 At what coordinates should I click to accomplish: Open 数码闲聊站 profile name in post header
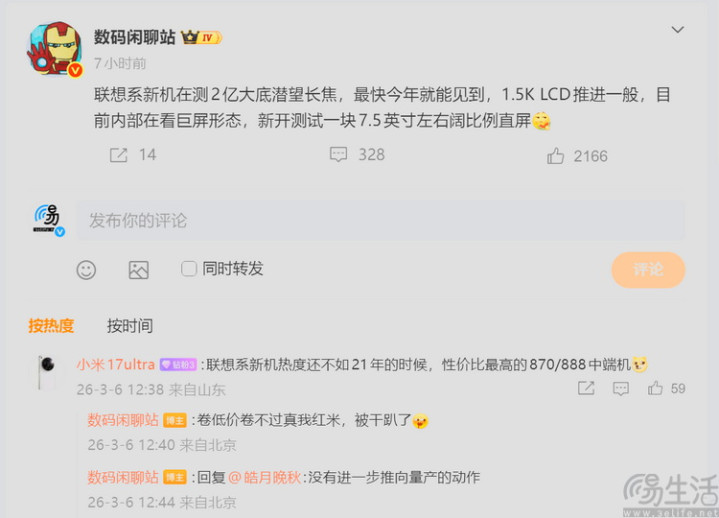click(x=135, y=37)
